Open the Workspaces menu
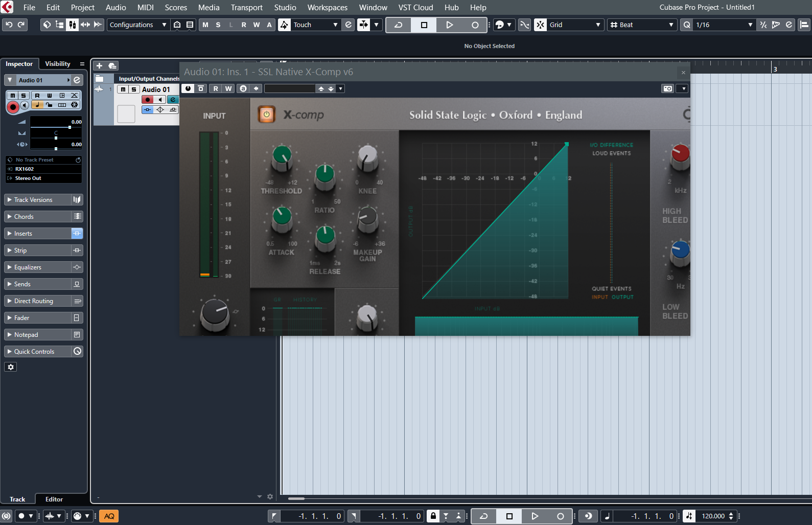The image size is (812, 525). [x=327, y=7]
